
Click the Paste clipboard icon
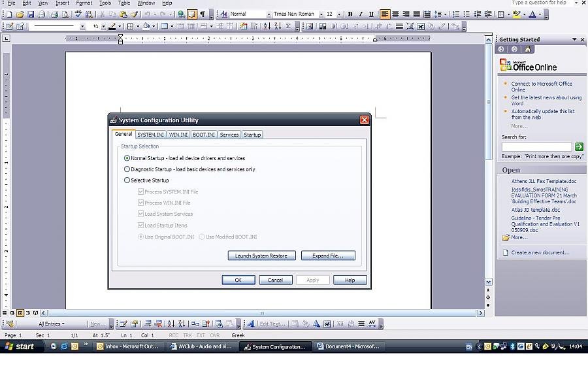123,14
